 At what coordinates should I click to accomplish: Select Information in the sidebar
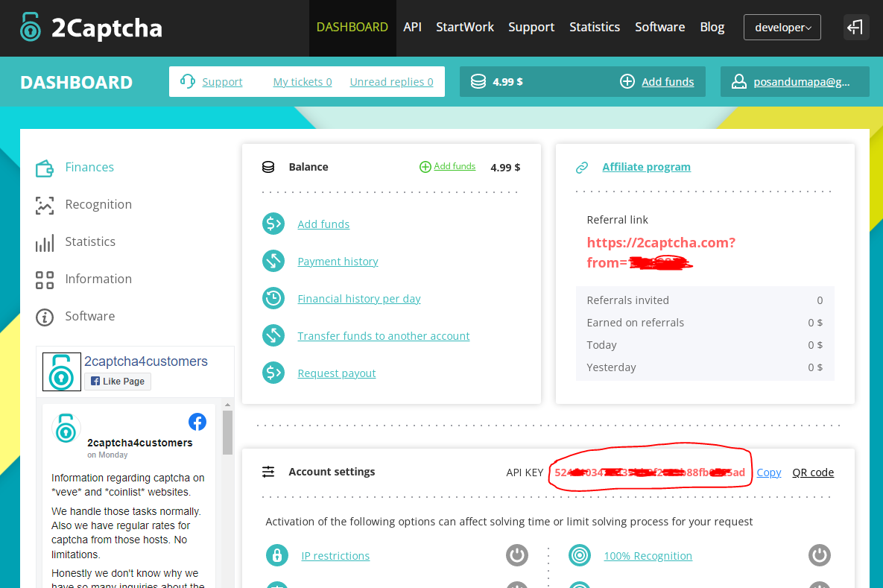pyautogui.click(x=98, y=279)
